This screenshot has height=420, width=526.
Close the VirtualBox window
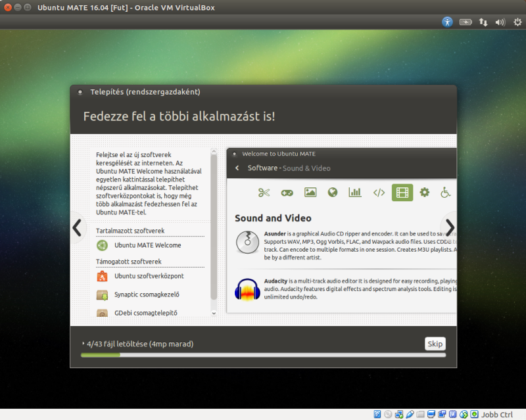pos(8,7)
